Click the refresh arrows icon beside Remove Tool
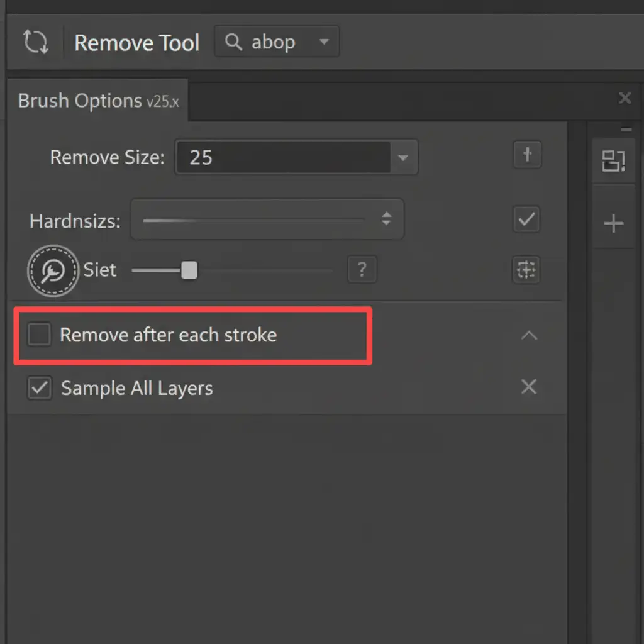The height and width of the screenshot is (644, 644). pos(35,42)
